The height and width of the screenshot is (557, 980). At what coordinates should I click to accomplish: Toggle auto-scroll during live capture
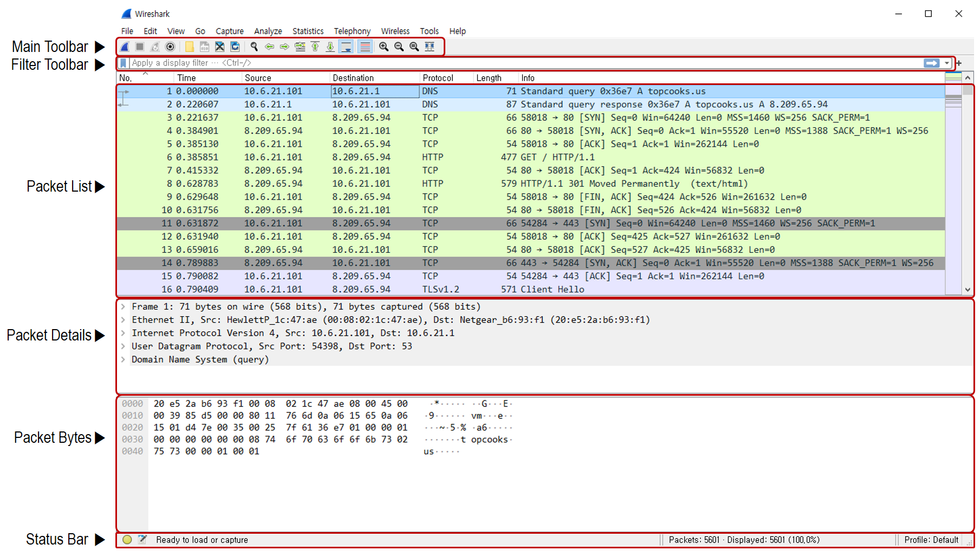[x=346, y=47]
